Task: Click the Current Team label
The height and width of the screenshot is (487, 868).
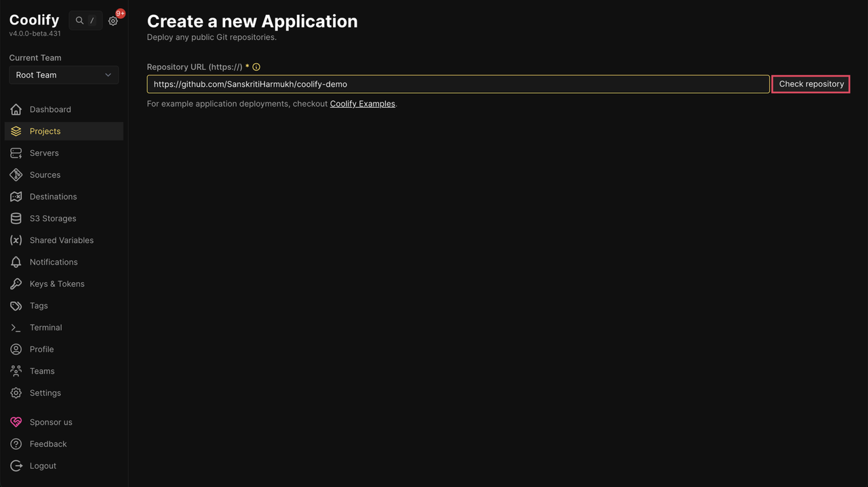Action: [35, 58]
